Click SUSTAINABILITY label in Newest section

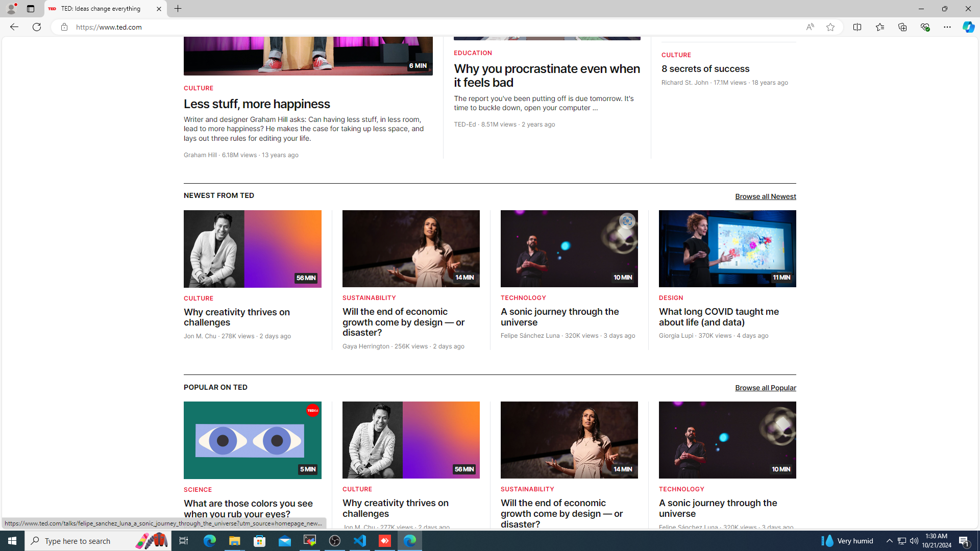coord(369,298)
